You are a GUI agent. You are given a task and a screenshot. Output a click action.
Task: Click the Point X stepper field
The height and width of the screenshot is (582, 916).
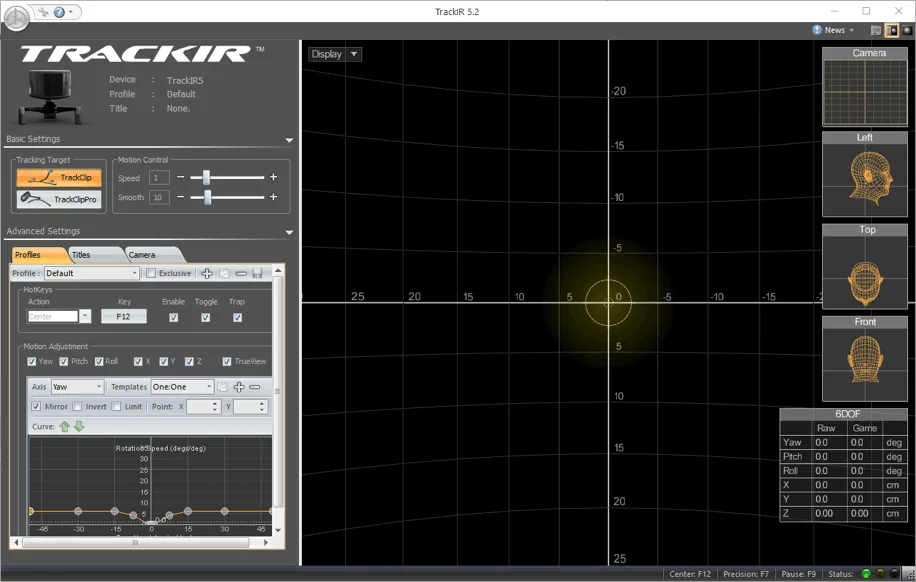pyautogui.click(x=203, y=407)
